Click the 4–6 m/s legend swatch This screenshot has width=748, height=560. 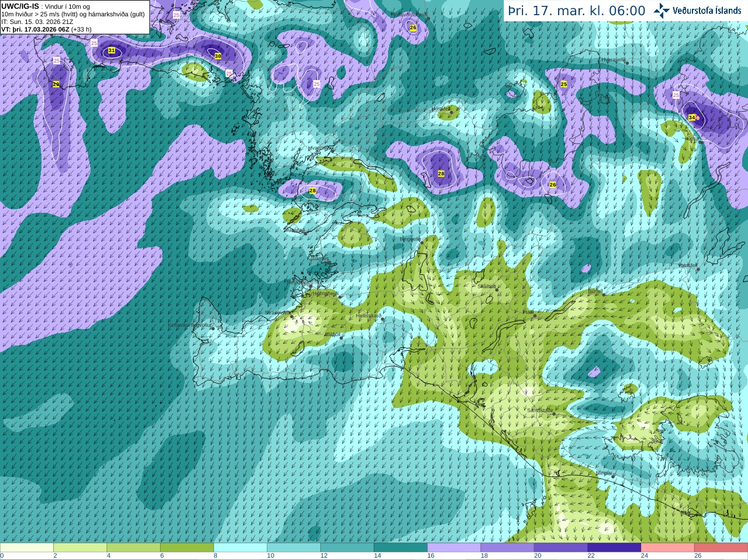[x=133, y=547]
